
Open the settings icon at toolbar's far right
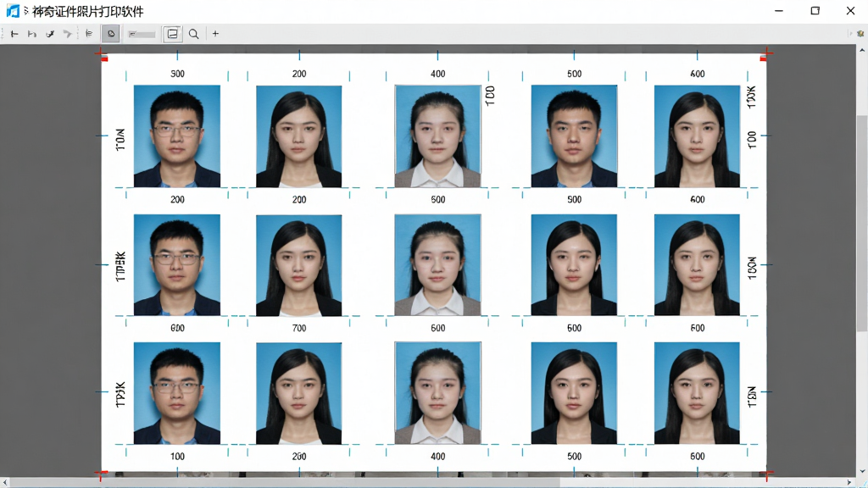point(860,34)
